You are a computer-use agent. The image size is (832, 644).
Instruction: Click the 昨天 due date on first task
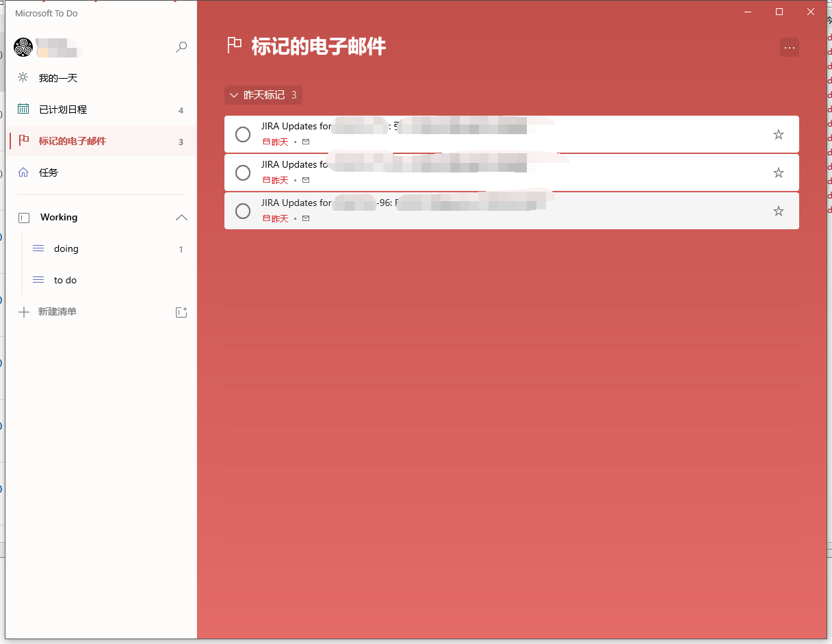tap(276, 142)
